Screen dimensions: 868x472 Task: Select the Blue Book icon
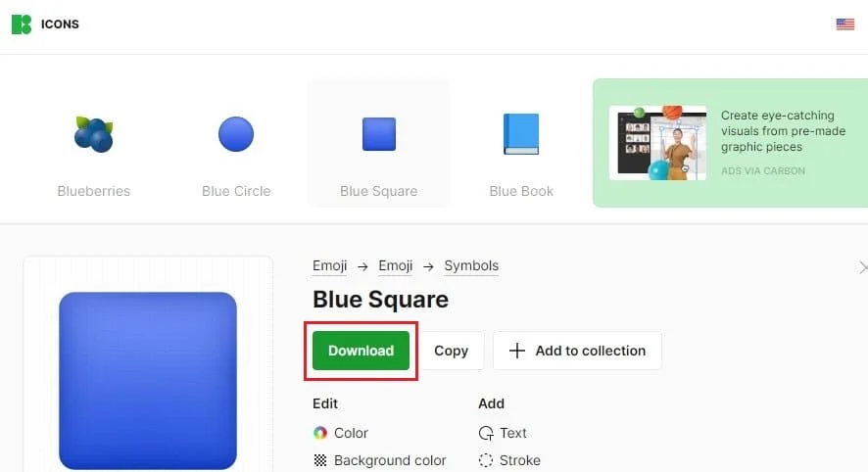click(x=521, y=134)
